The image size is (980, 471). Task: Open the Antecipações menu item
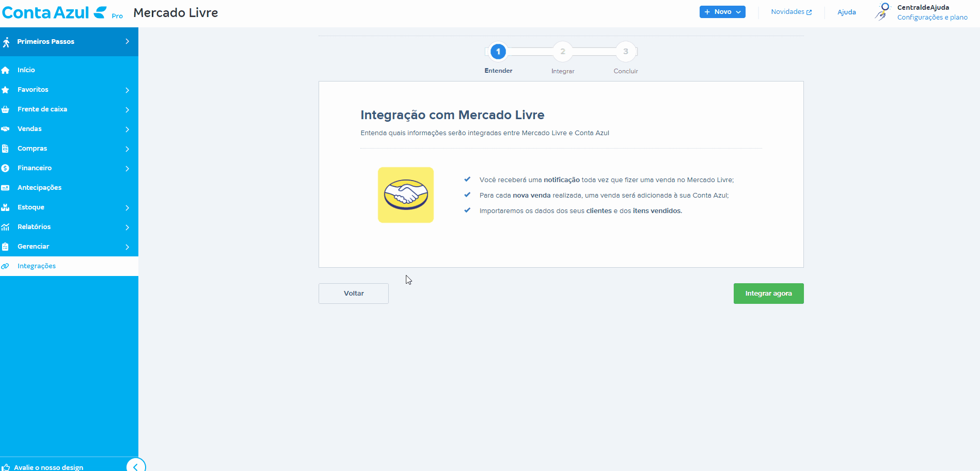(39, 188)
